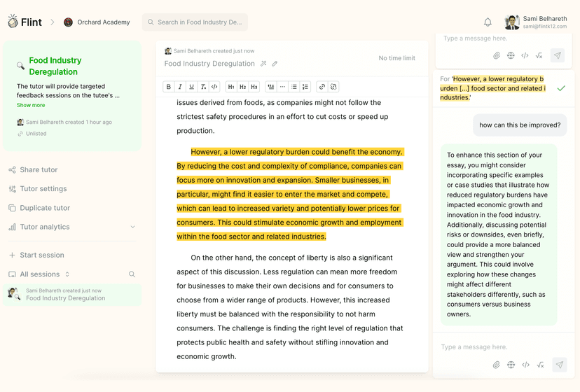Click the Food Industry Deregulation tutor heading
580x392 pixels.
pos(55,66)
